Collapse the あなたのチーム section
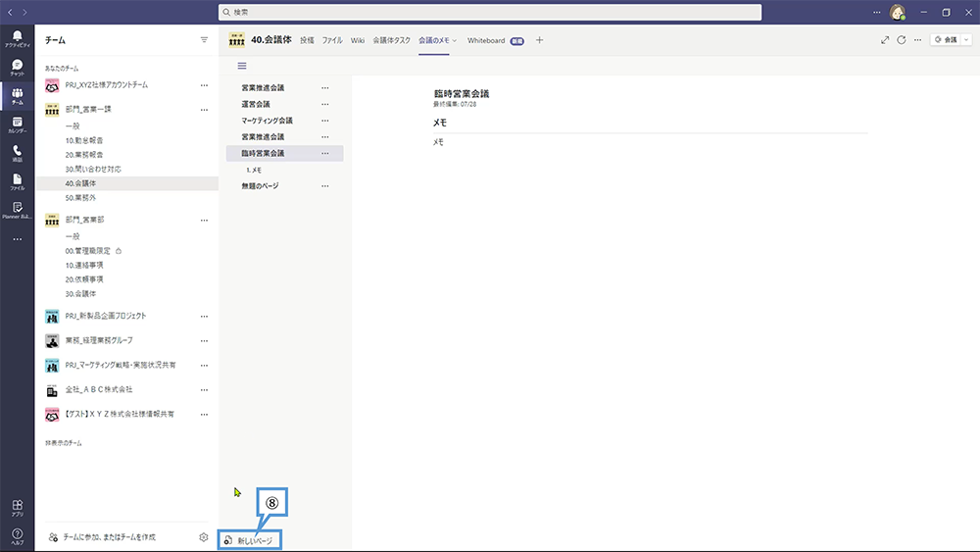This screenshot has height=552, width=980. [62, 68]
